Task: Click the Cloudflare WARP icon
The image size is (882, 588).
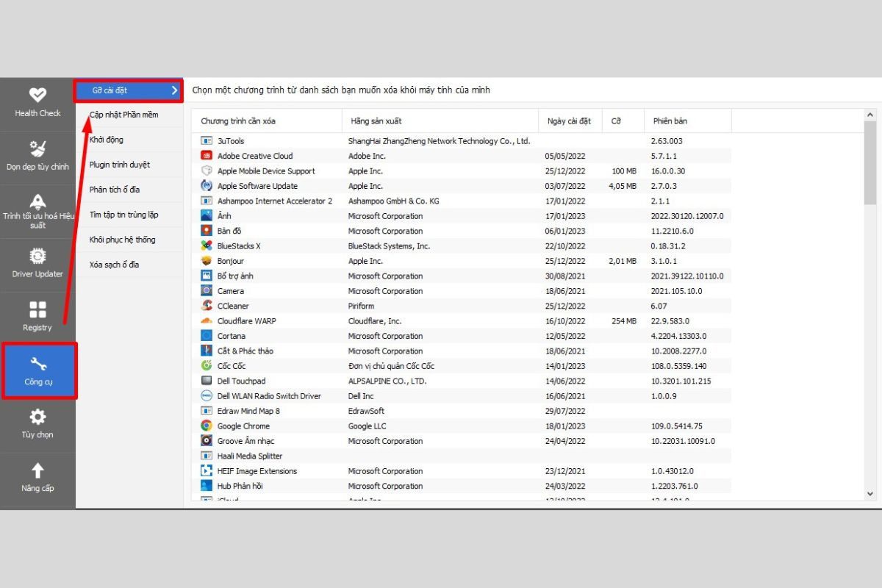Action: 207,321
